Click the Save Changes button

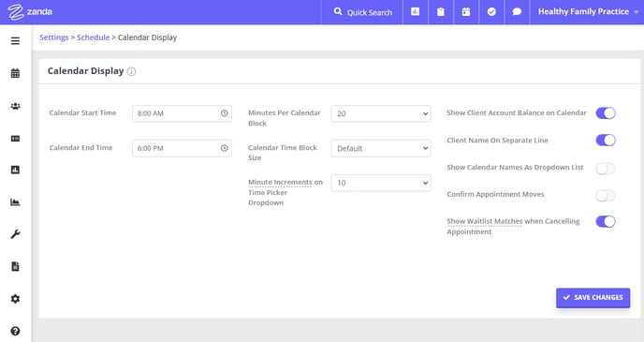593,298
